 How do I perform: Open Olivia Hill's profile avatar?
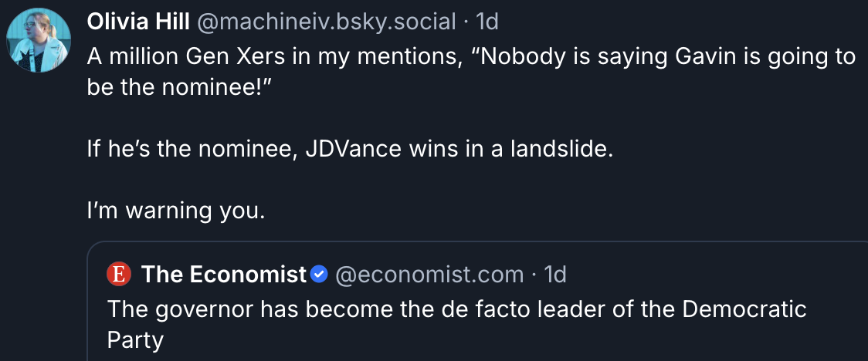click(x=38, y=40)
